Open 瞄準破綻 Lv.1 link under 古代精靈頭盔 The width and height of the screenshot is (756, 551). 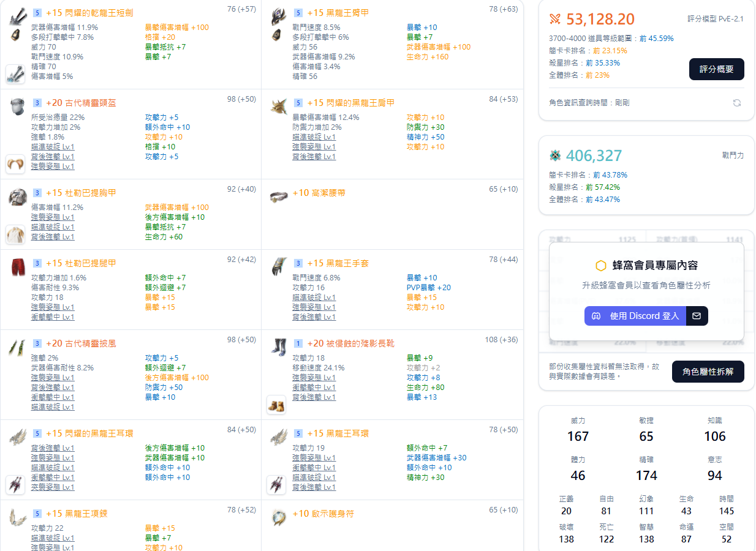click(53, 147)
